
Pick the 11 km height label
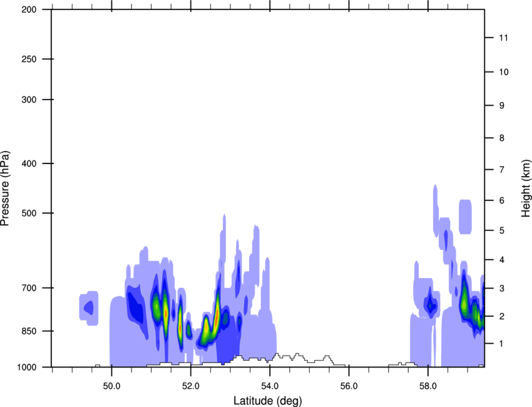(504, 38)
